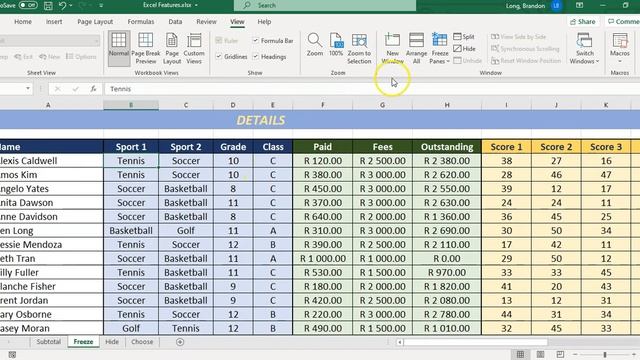Switch to the Subtotal sheet tab
640x360 pixels.
48,342
